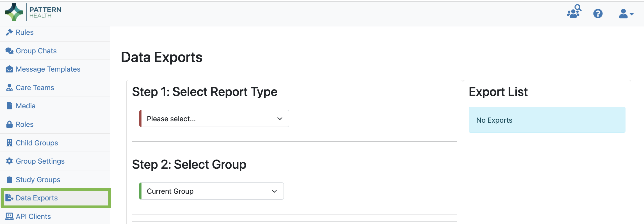Screen dimensions: 644x224
Task: Open the Please select report type dropdown
Action: (x=214, y=118)
